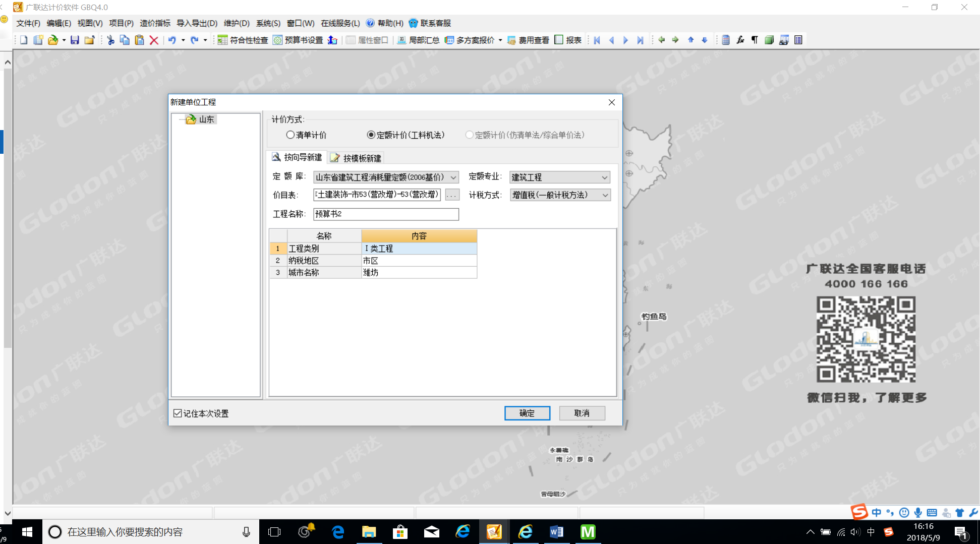Open the 造价指标 menu
Image resolution: width=980 pixels, height=544 pixels.
155,23
